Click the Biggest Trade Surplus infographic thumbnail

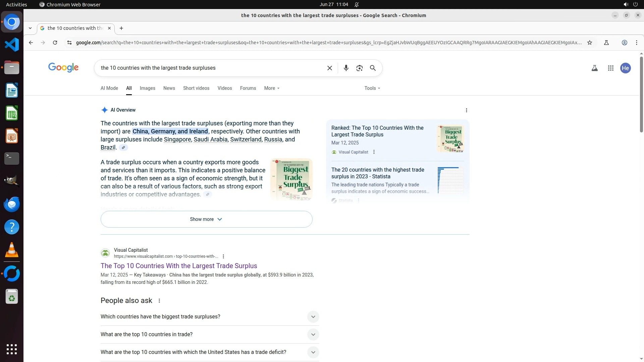[x=291, y=179]
